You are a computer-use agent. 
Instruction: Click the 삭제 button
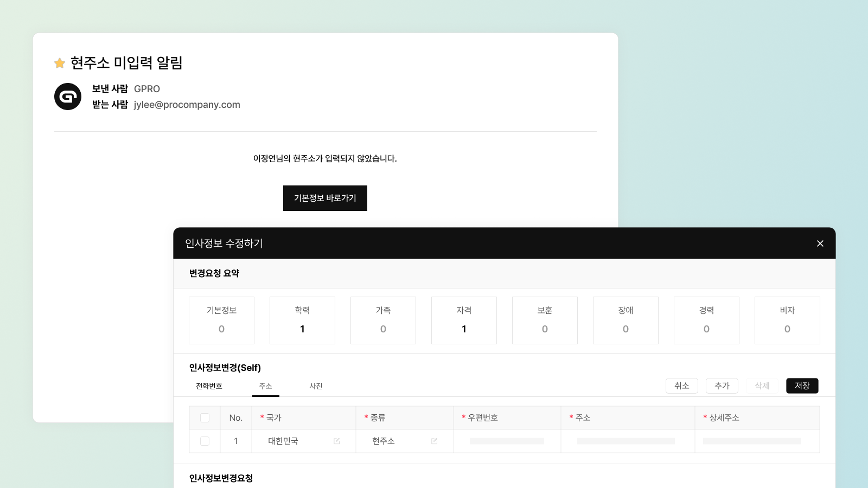coord(762,386)
